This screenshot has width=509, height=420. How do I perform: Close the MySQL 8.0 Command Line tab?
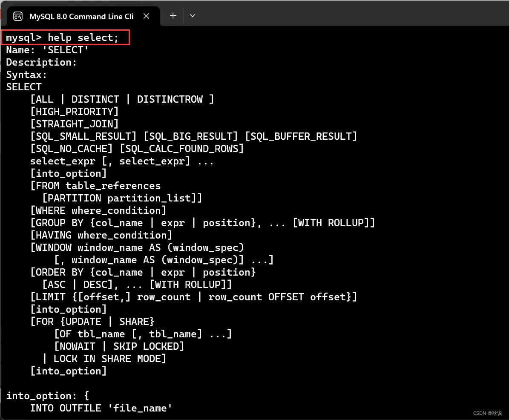point(147,16)
